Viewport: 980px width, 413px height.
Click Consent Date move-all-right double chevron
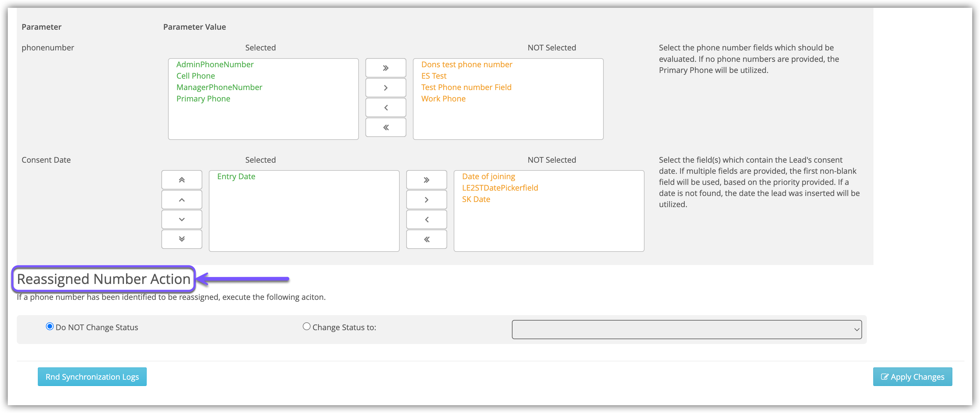tap(426, 180)
